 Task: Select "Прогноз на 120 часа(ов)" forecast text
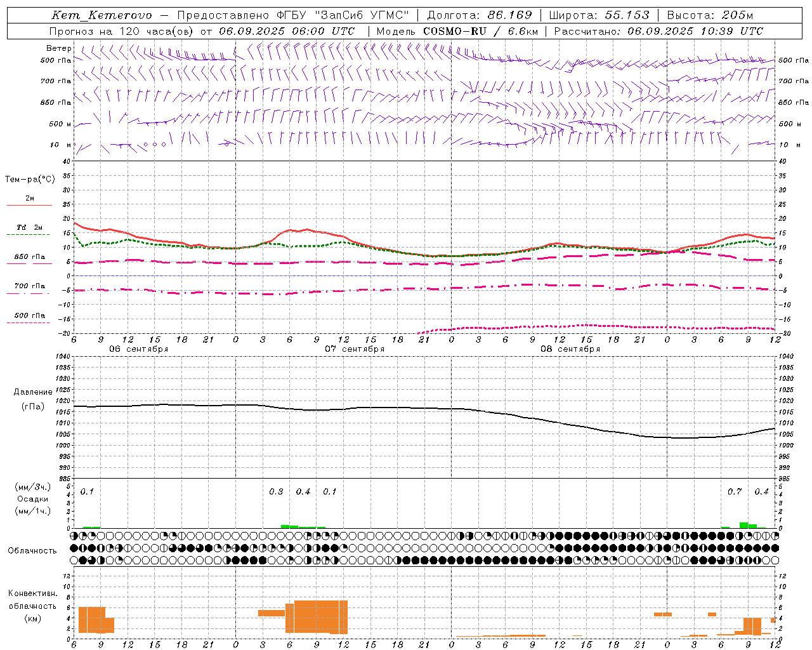click(122, 31)
